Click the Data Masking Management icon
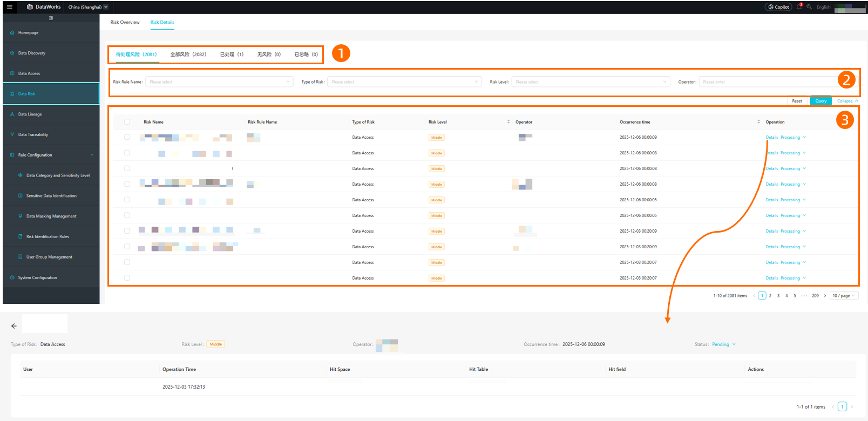 click(x=21, y=216)
